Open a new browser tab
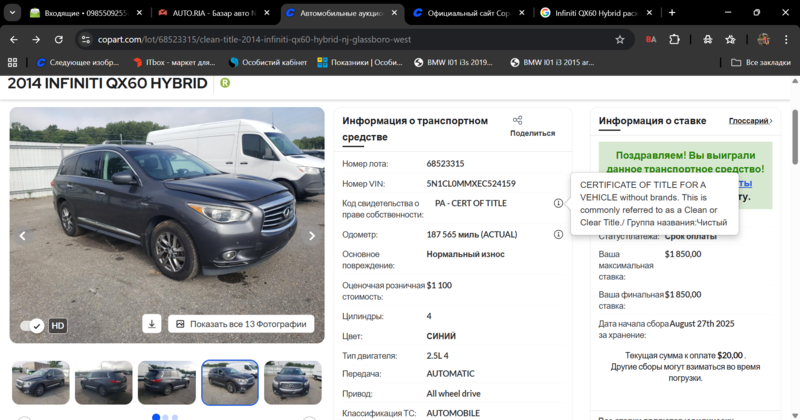This screenshot has width=800, height=420. point(672,13)
